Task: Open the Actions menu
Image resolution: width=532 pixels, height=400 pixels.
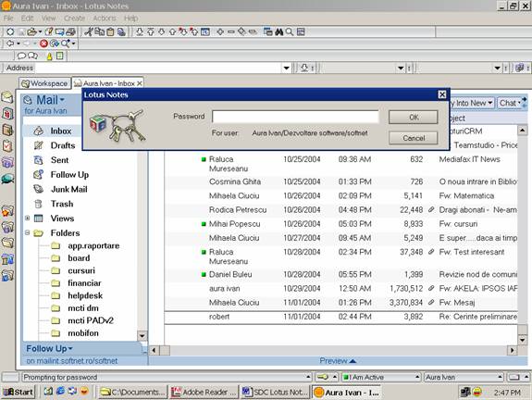Action: (x=105, y=18)
